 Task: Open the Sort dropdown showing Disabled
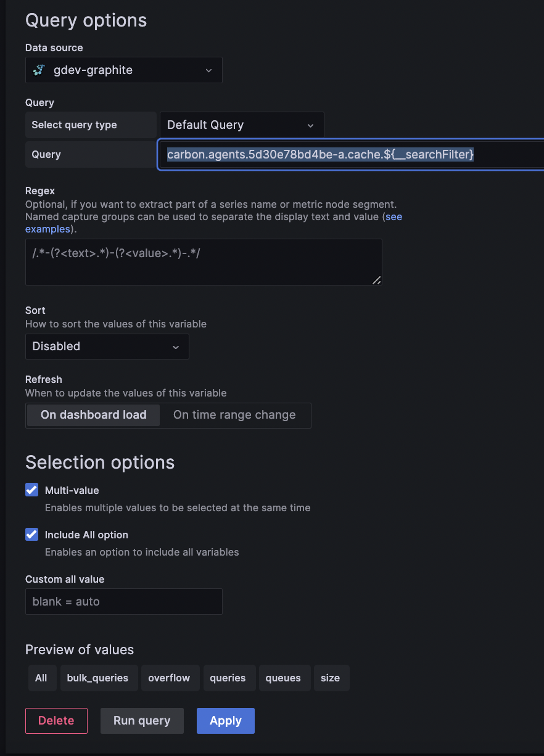(x=107, y=347)
